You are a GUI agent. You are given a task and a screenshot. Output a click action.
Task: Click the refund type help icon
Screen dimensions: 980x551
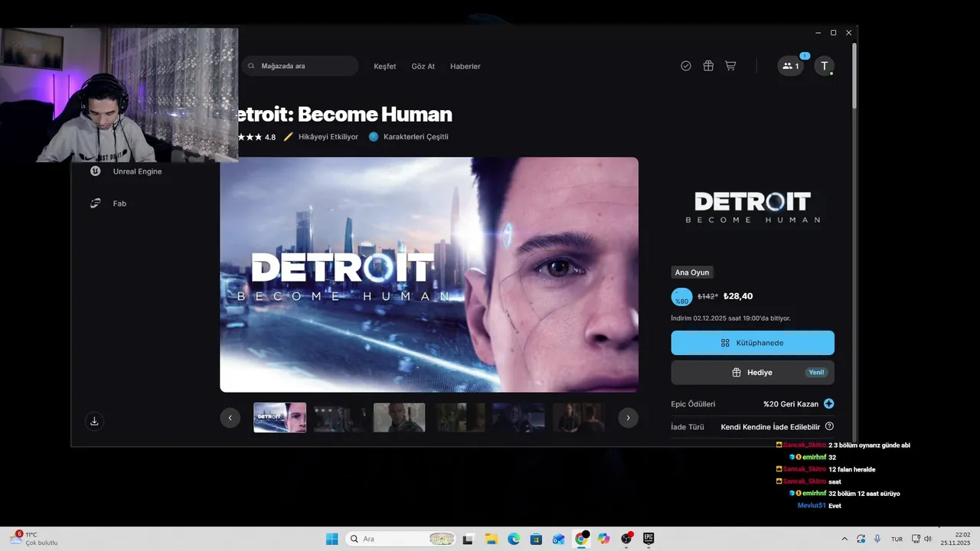[829, 426]
